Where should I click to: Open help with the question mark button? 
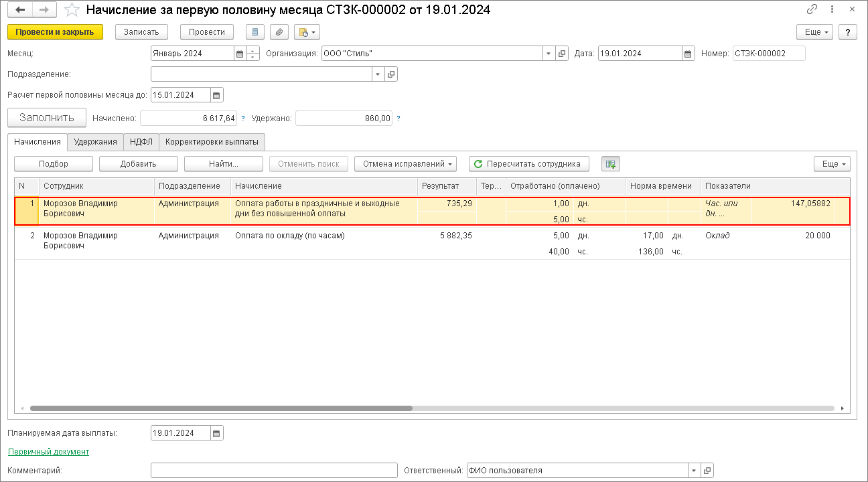point(847,32)
